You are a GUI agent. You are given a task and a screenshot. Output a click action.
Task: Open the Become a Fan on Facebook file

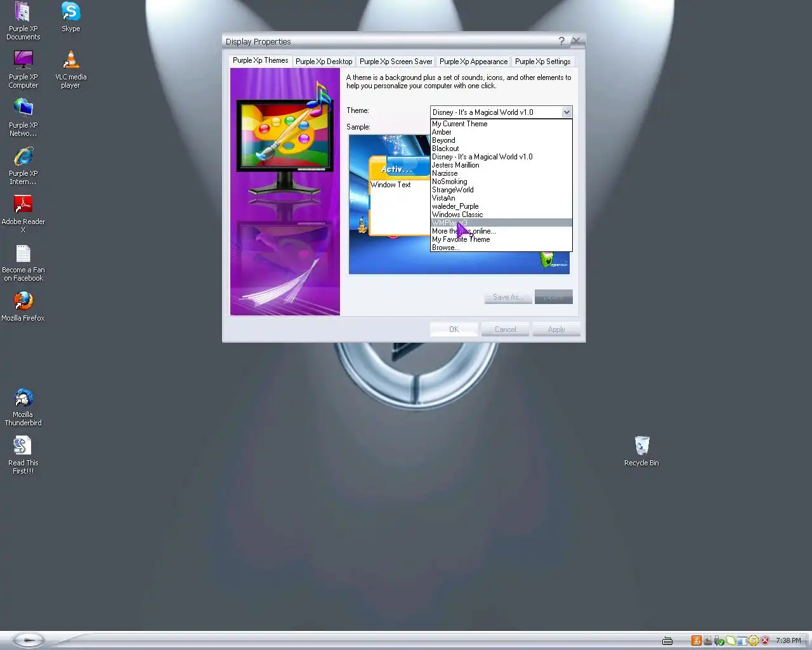click(23, 262)
